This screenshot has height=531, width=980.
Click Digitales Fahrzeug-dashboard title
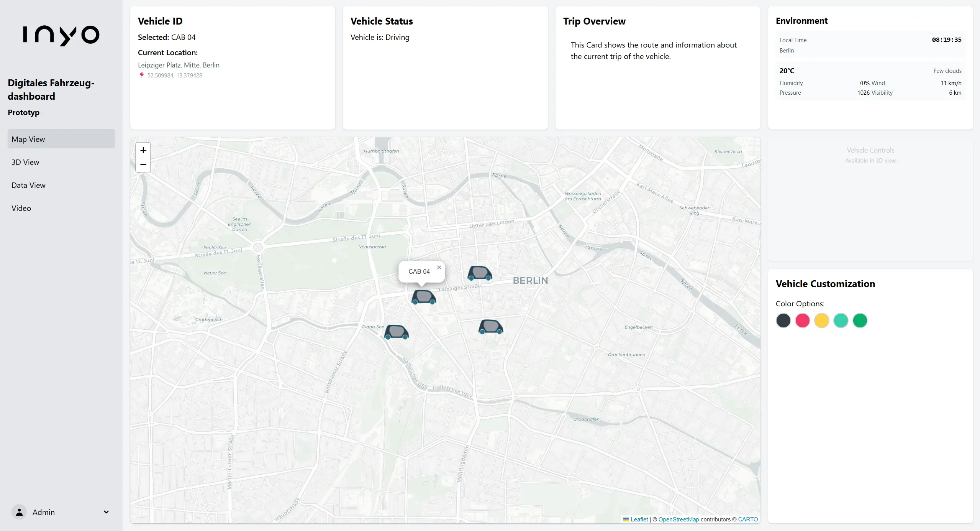[51, 90]
